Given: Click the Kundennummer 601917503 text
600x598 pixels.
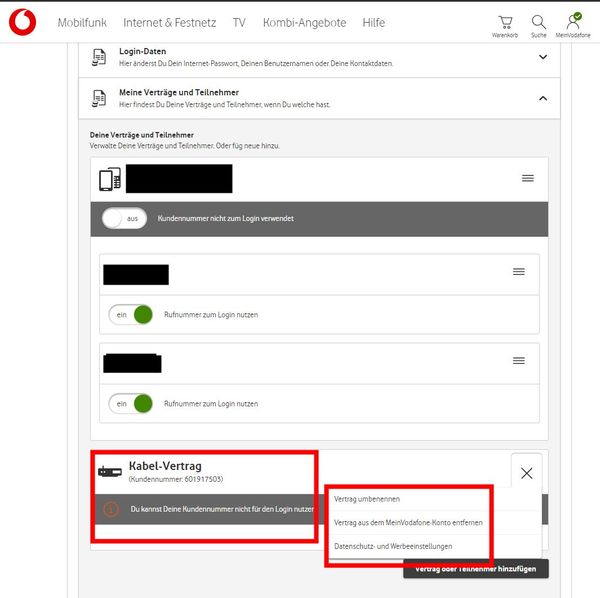Looking at the screenshot, I should pos(176,479).
